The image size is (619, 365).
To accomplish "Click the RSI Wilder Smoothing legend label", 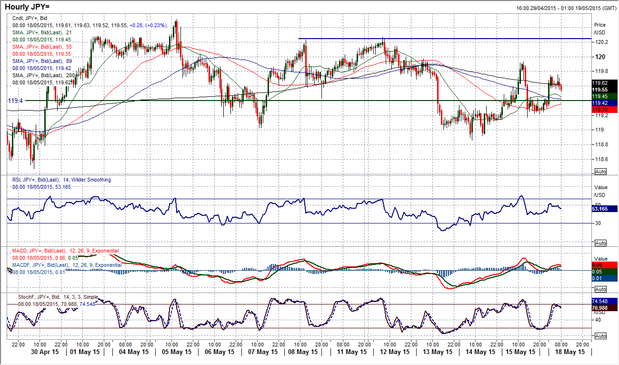I will tap(62, 180).
